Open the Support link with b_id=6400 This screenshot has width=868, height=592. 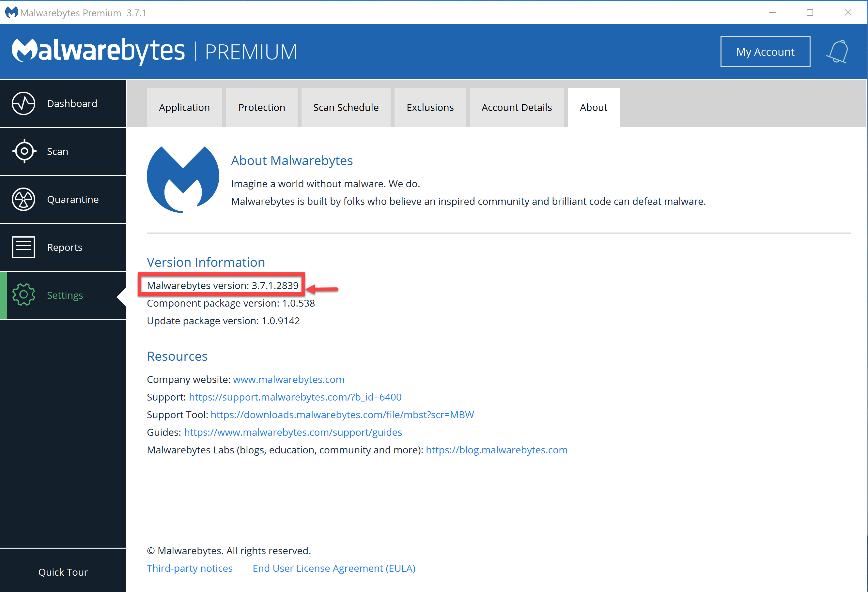tap(295, 397)
